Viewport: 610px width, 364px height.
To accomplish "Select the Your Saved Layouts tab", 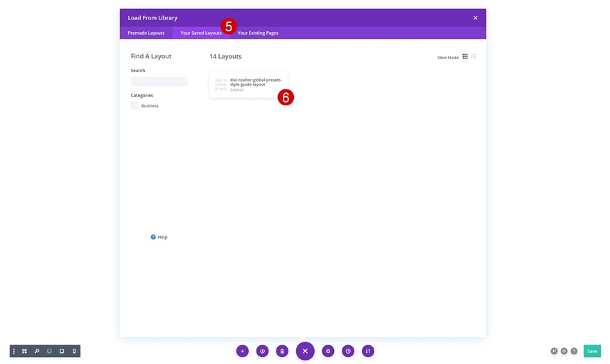I will click(201, 33).
